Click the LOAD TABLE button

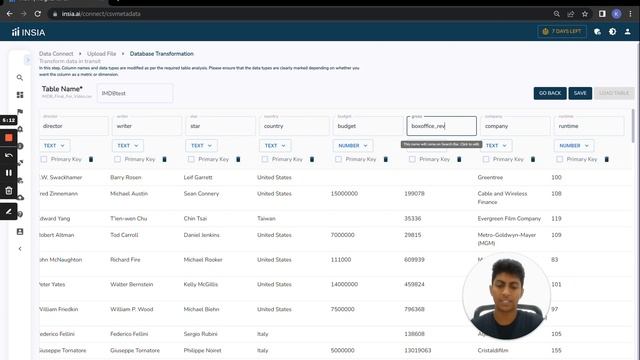pos(614,93)
